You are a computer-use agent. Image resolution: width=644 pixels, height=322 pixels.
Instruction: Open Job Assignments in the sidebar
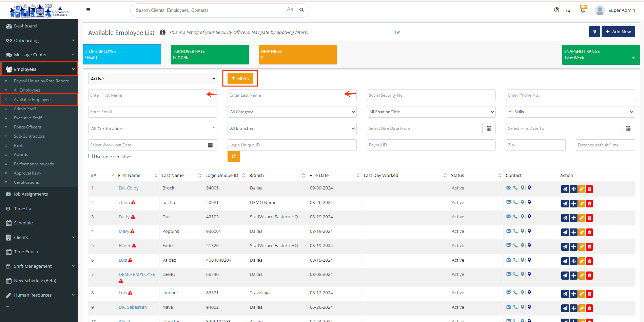click(39, 194)
